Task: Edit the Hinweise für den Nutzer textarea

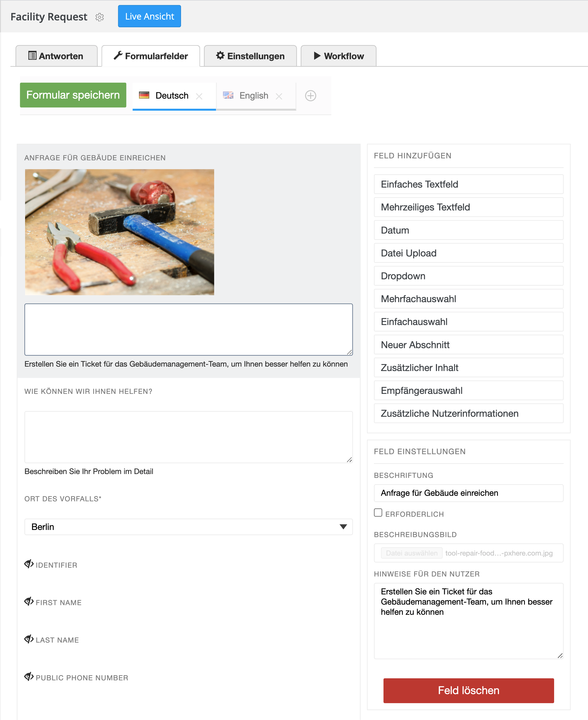Action: click(x=469, y=621)
